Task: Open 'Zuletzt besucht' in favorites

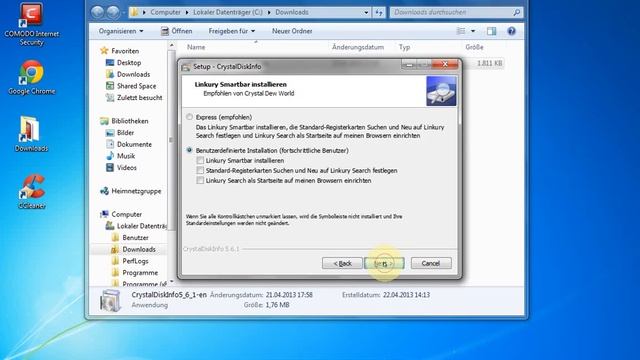Action: [x=140, y=98]
